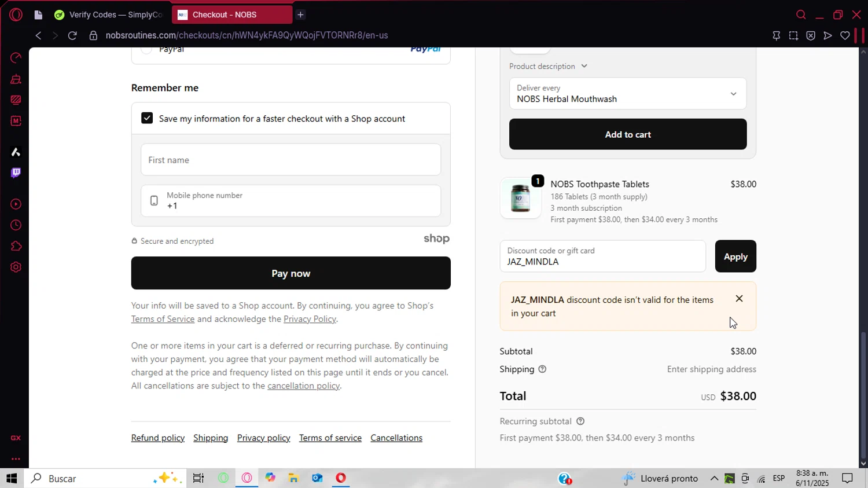The height and width of the screenshot is (488, 868).
Task: Open Terms of Service Shop link
Action: tap(163, 319)
